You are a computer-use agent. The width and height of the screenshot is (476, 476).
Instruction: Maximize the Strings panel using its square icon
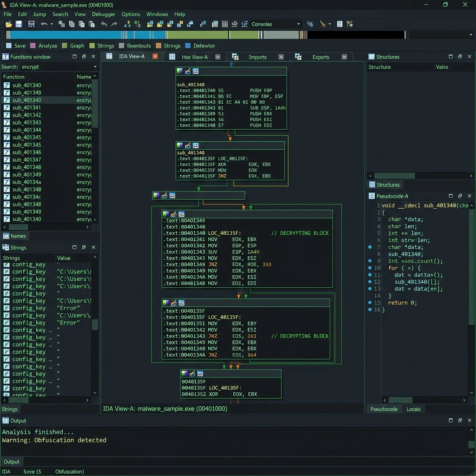(x=74, y=247)
